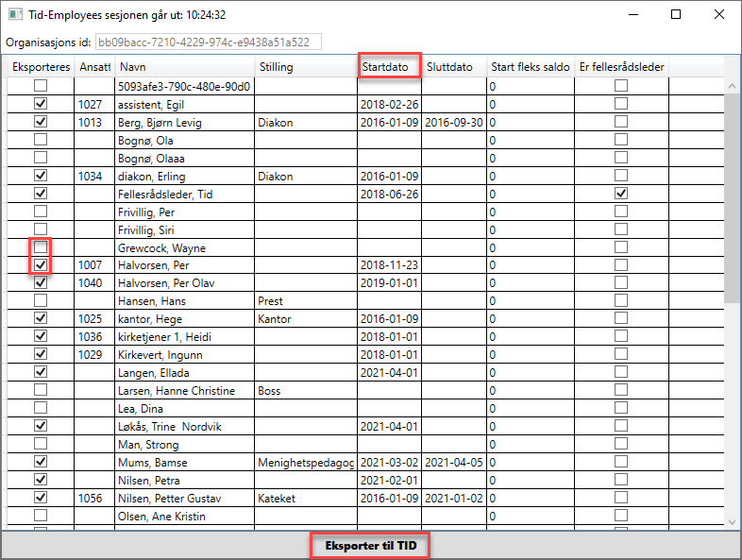Uncheck fellesrådsleder box for Fellesrådsleder, Tid
742x560 pixels.
(x=621, y=194)
